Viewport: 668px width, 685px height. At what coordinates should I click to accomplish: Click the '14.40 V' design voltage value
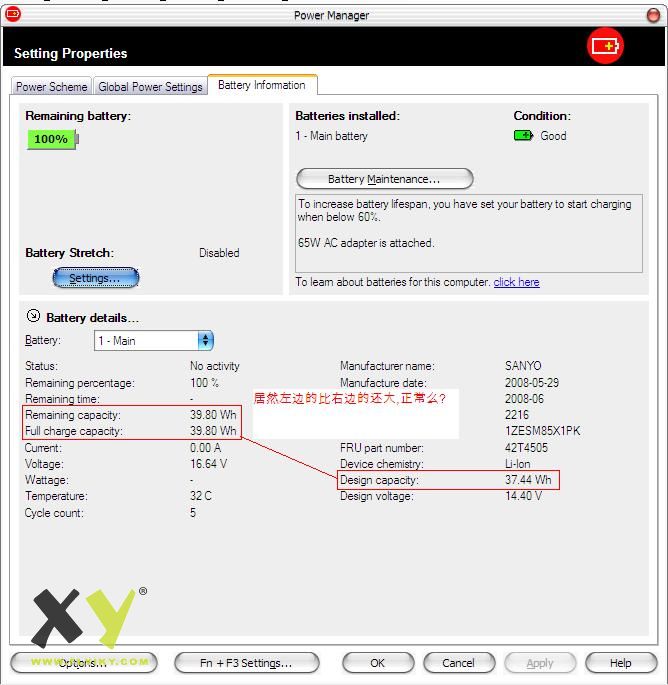(523, 496)
